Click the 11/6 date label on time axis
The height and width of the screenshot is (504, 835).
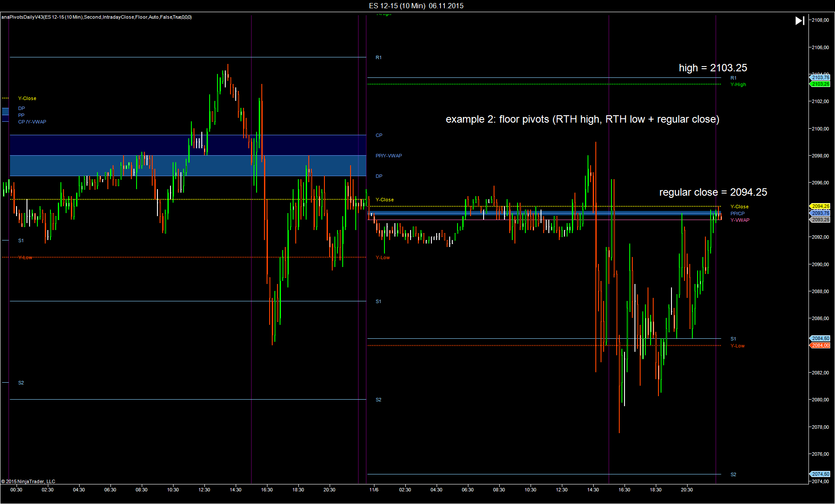click(x=374, y=490)
